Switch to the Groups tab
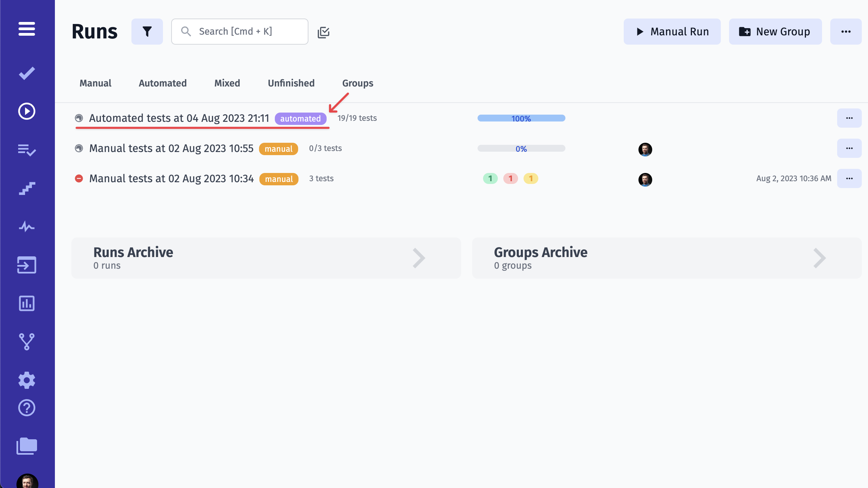 pyautogui.click(x=357, y=83)
